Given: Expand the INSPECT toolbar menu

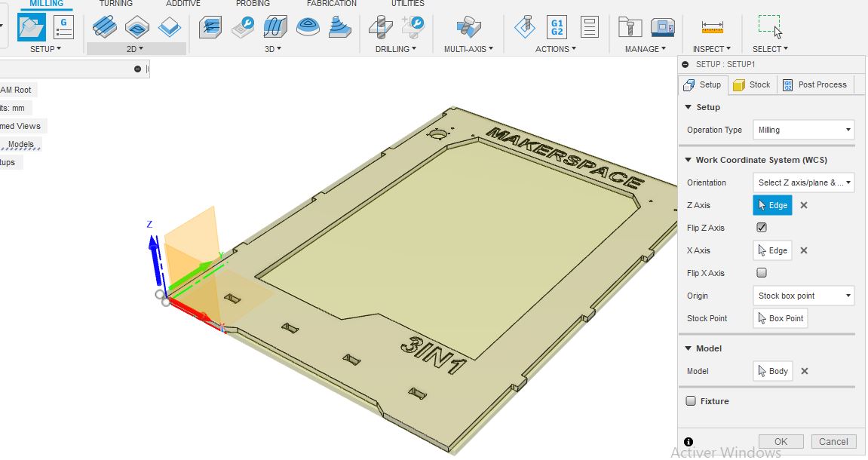Looking at the screenshot, I should (x=712, y=49).
